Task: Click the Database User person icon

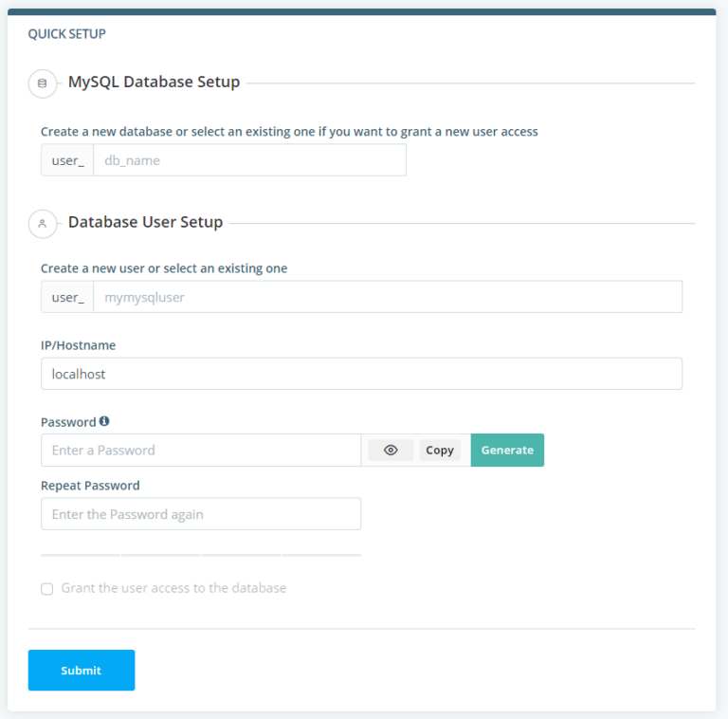Action: (x=43, y=224)
